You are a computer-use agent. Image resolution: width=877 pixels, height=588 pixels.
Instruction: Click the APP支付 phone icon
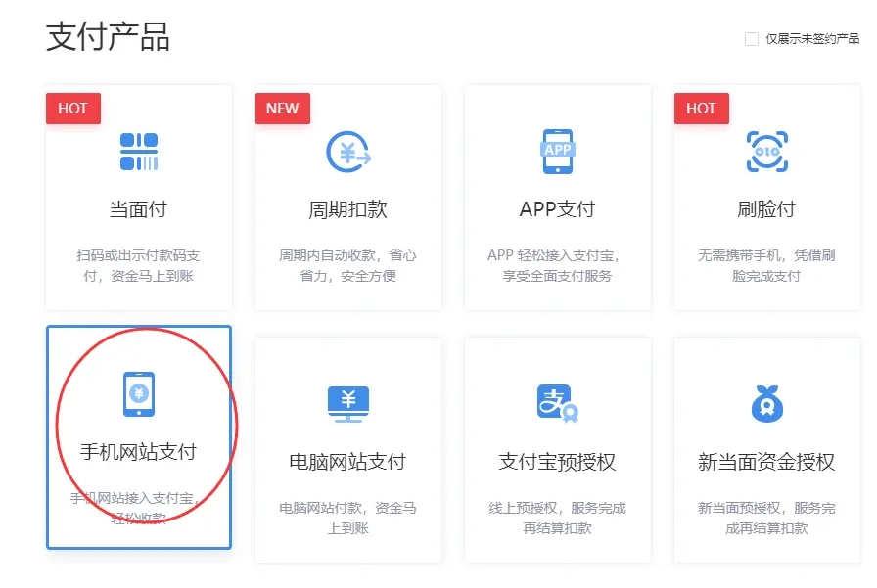[x=557, y=151]
